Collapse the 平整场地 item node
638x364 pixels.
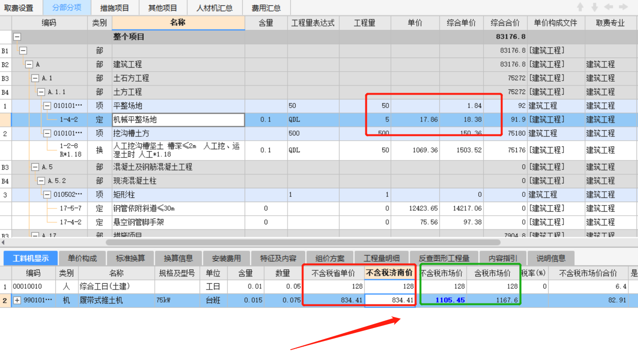click(x=47, y=106)
